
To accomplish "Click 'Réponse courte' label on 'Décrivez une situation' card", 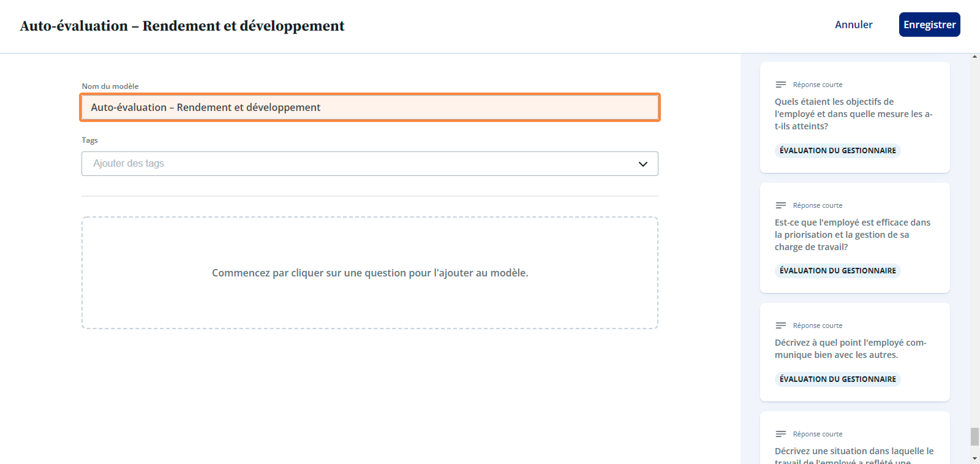I will click(817, 434).
